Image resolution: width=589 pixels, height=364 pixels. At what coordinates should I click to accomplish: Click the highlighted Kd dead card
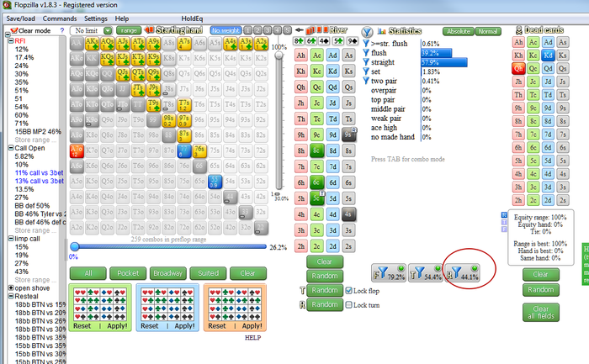[548, 55]
